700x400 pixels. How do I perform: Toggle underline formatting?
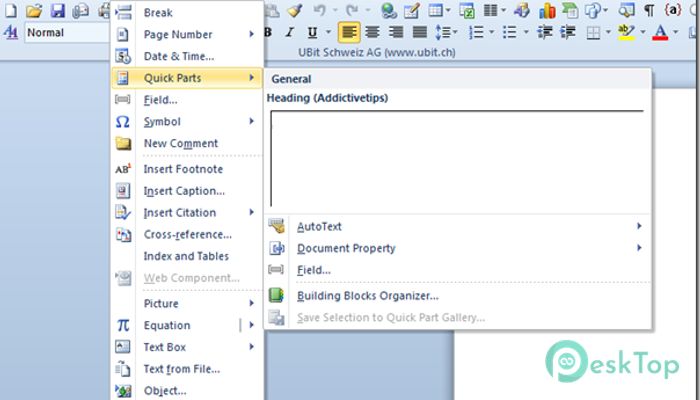point(312,32)
